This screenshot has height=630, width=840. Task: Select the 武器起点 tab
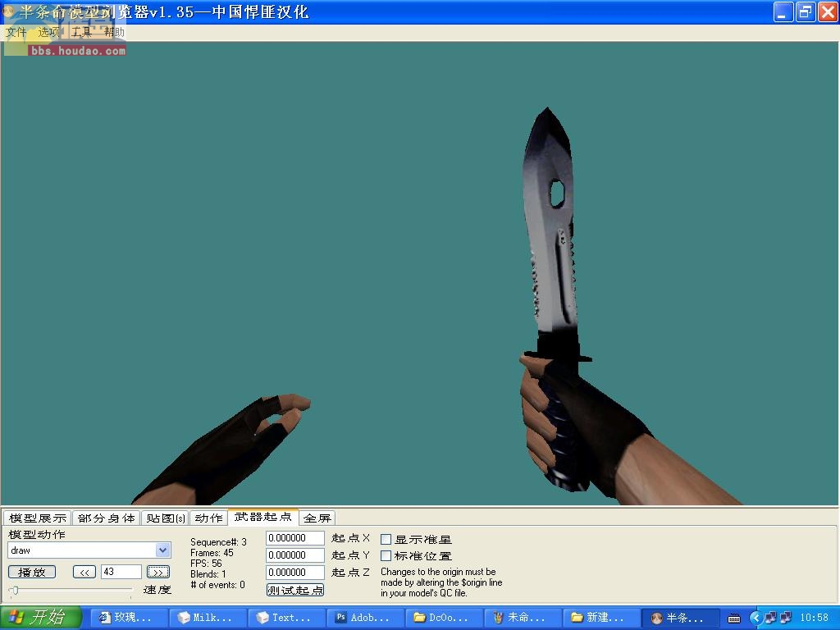(x=262, y=517)
